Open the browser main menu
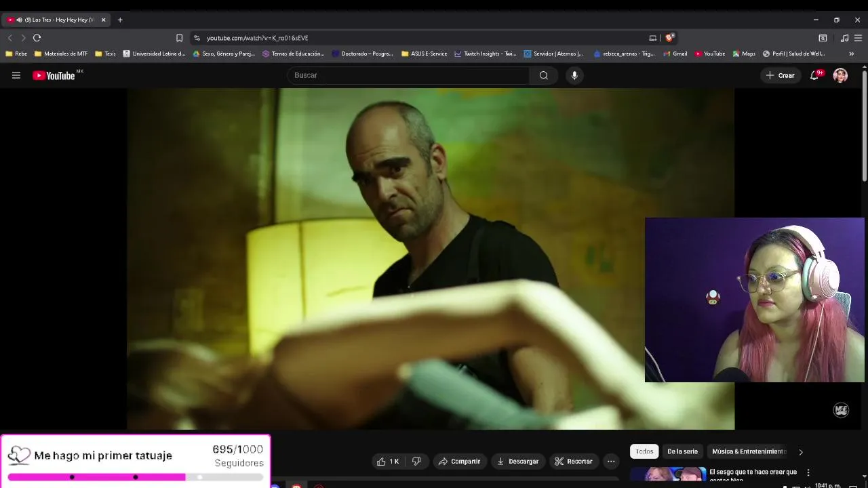 859,38
